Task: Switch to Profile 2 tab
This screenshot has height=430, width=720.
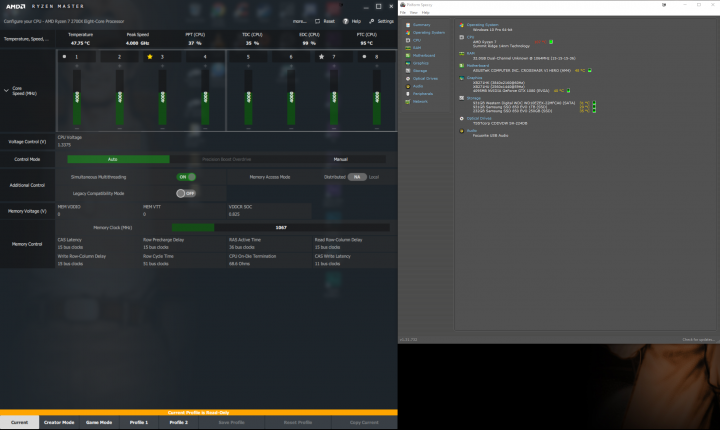Action: click(179, 423)
